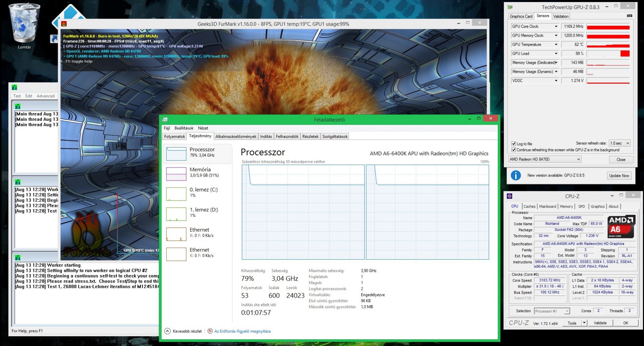Viewport: 644px width, 346px height.
Task: Open the Fájl menu in Task Manager
Action: click(x=167, y=128)
